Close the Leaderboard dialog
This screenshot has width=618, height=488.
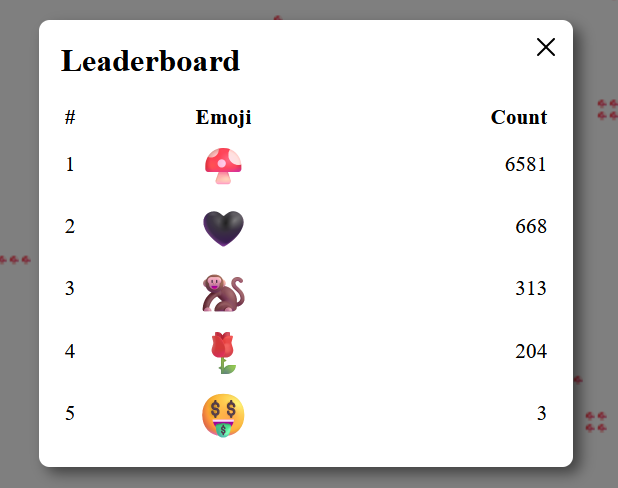tap(546, 47)
